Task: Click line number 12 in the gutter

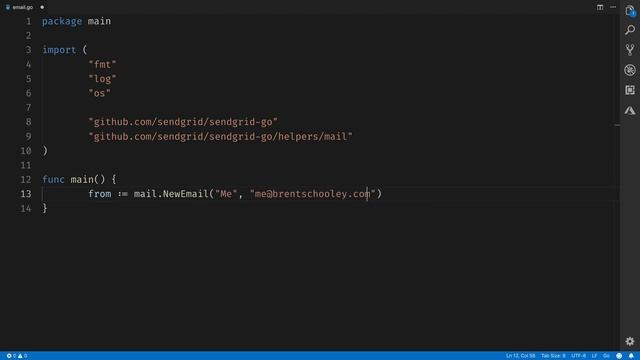Action: point(26,180)
